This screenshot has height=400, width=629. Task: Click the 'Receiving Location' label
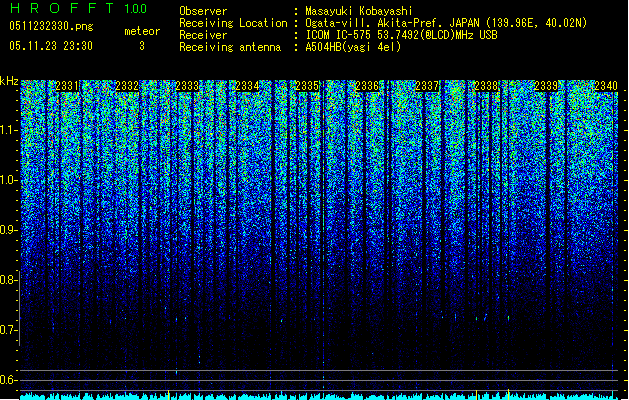coord(233,23)
